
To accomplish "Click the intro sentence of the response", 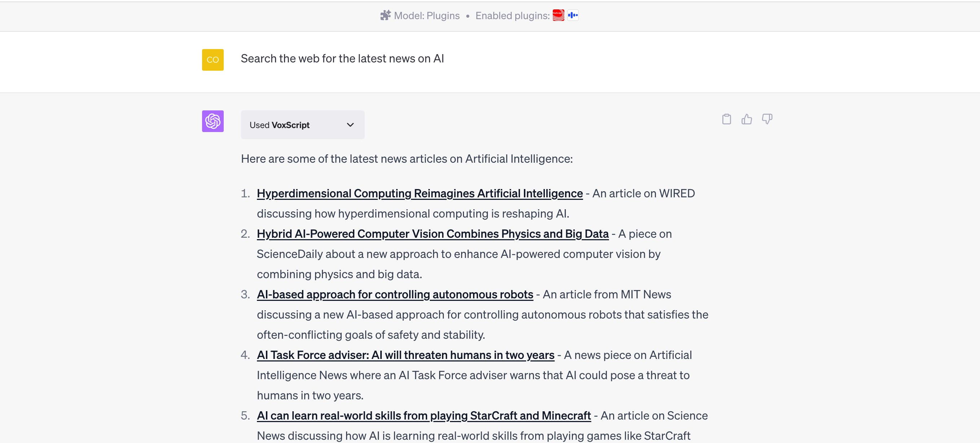I will [x=406, y=159].
